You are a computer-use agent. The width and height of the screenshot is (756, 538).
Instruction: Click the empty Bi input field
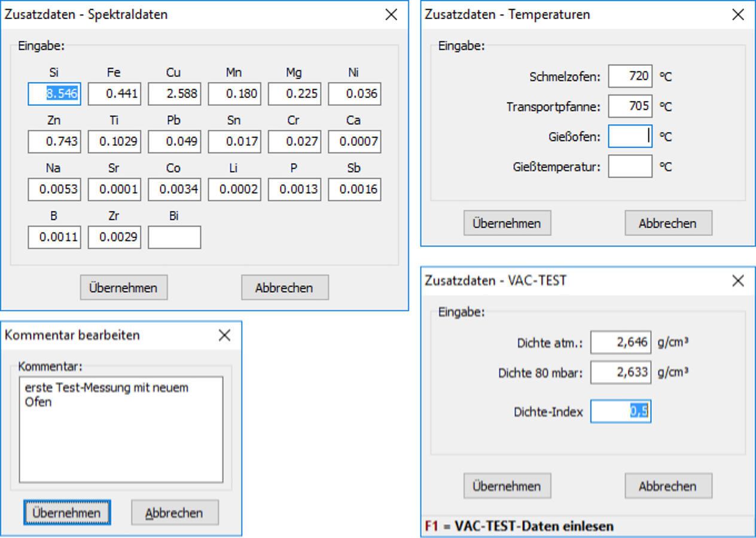(x=174, y=237)
